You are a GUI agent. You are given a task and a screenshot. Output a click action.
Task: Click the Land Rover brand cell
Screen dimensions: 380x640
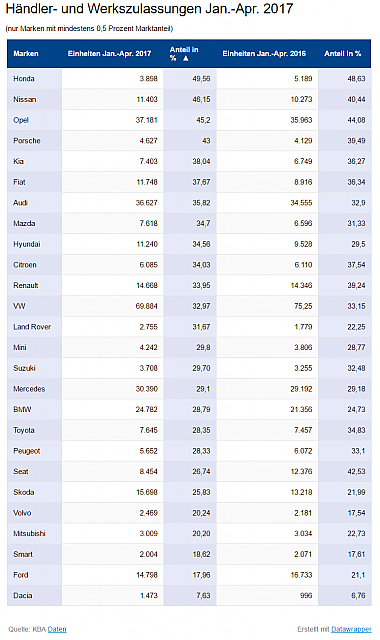(34, 327)
